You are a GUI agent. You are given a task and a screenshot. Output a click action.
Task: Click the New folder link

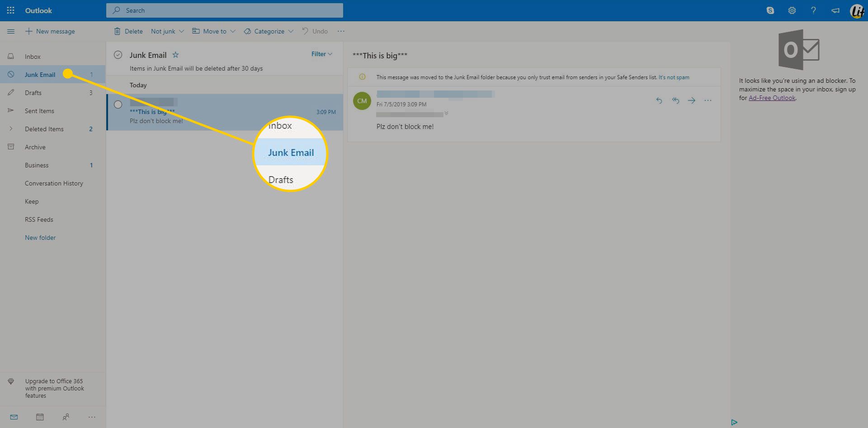click(x=40, y=238)
